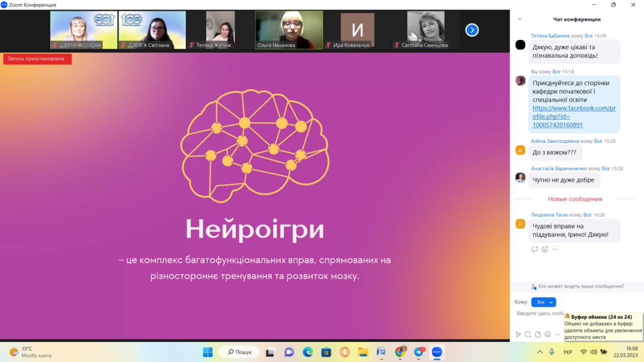This screenshot has height=362, width=644.
Task: Expand the system tray hidden icons chevron
Action: tap(540, 352)
